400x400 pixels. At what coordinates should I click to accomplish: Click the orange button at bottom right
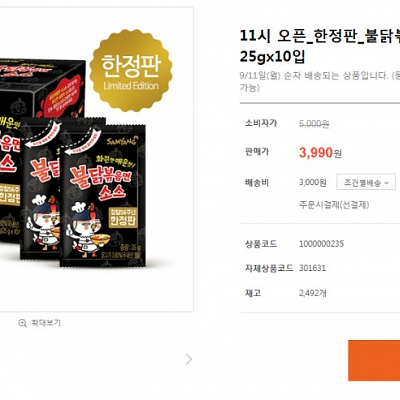374,360
